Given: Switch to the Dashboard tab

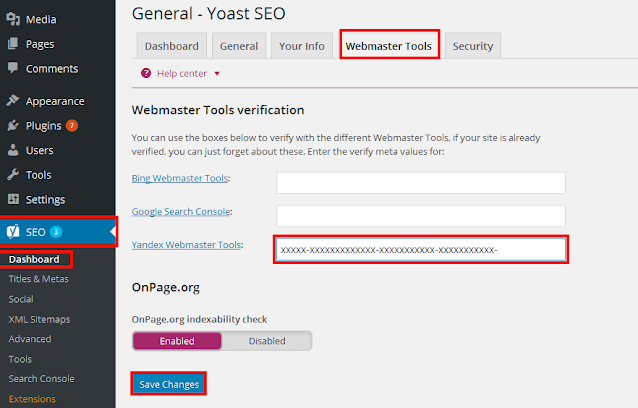Looking at the screenshot, I should (x=172, y=46).
